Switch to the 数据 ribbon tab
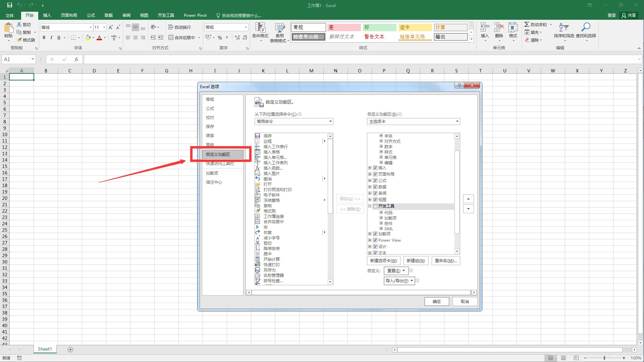Image resolution: width=644 pixels, height=362 pixels. click(x=108, y=15)
